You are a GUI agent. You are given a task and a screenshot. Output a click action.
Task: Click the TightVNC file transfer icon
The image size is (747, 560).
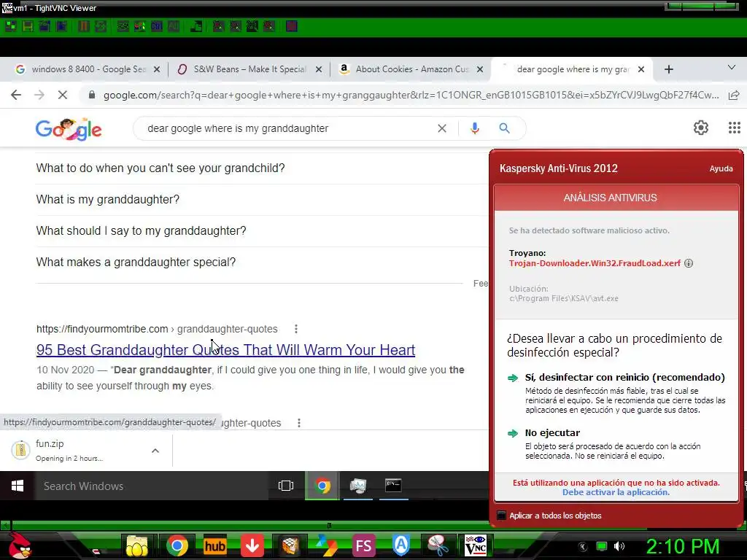point(196,26)
